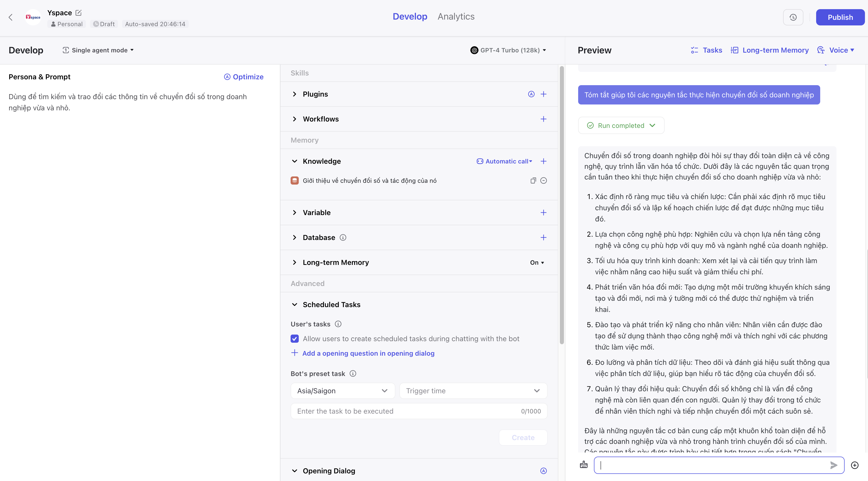Show User's tasks info icon

click(x=338, y=324)
